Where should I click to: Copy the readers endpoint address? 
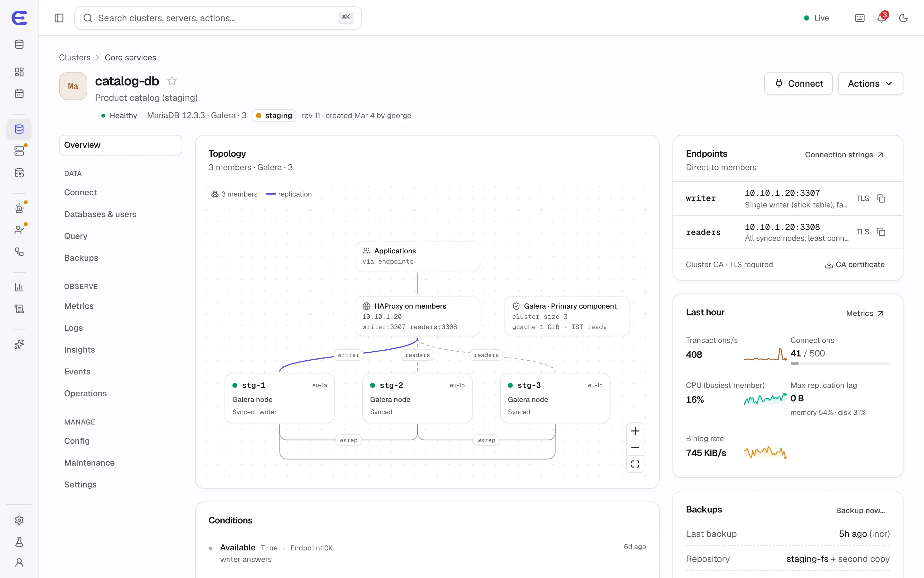tap(881, 232)
